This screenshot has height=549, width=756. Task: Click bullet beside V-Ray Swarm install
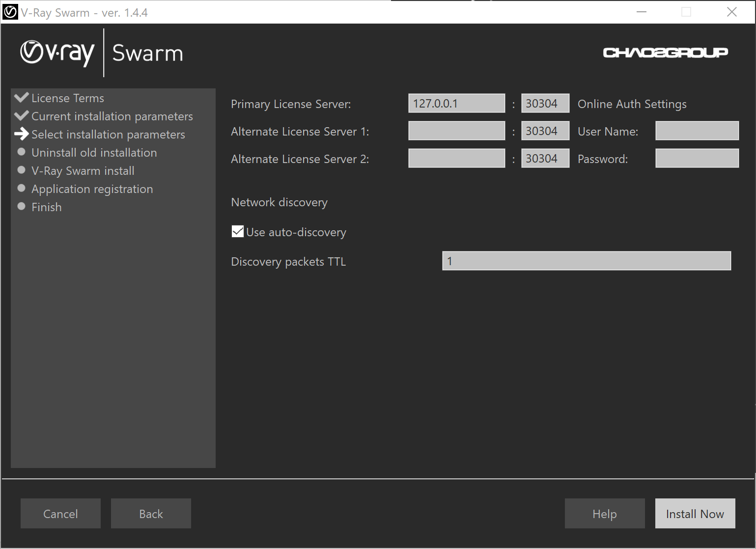click(22, 170)
